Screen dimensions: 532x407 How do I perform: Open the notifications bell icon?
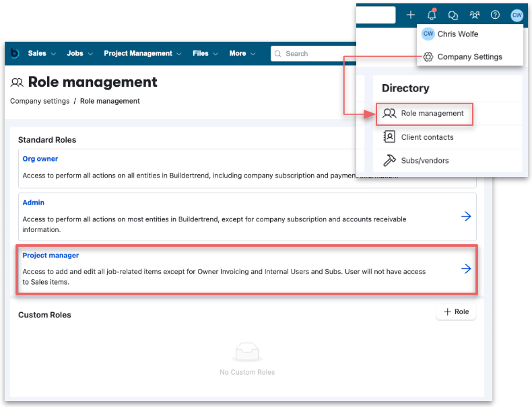(432, 15)
